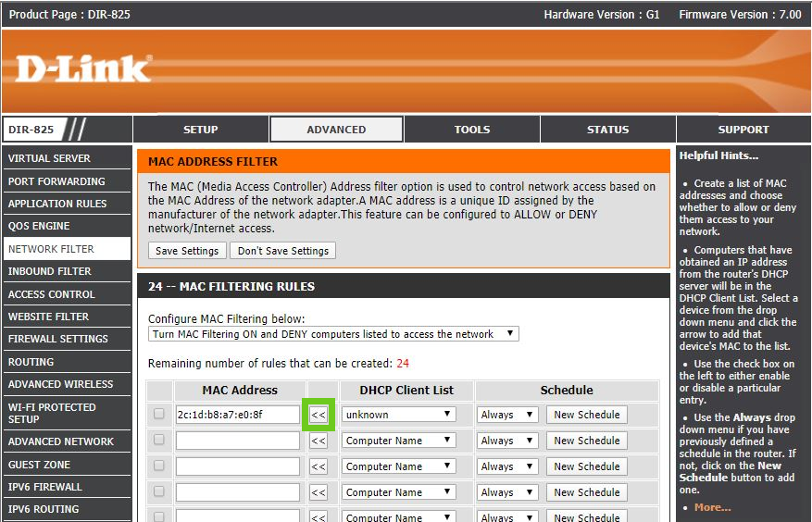Open the TOOLS tab
Image resolution: width=812 pixels, height=522 pixels.
(472, 130)
